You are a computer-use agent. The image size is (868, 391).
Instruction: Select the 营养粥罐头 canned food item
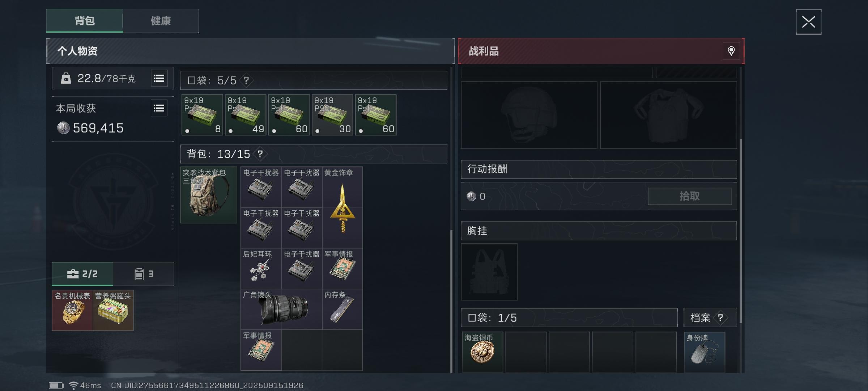pyautogui.click(x=113, y=310)
